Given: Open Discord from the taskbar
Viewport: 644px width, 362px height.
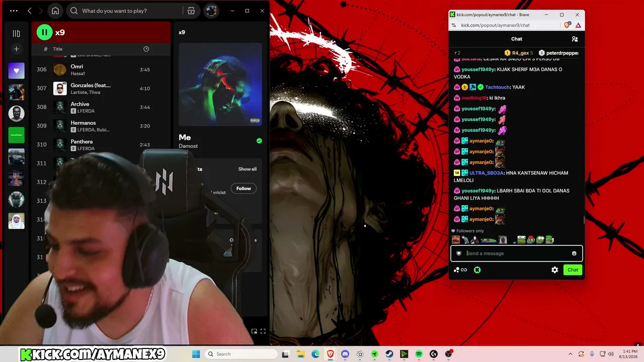Looking at the screenshot, I should [345, 354].
